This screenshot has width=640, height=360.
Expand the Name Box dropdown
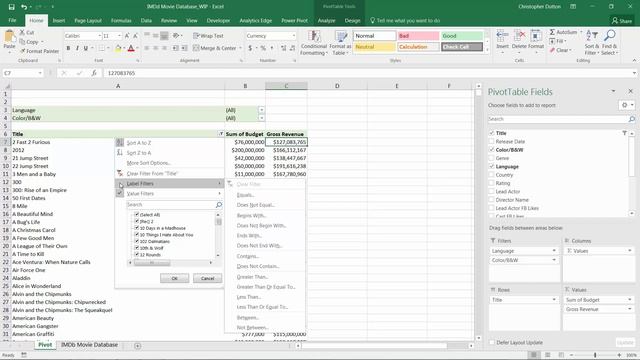click(40, 73)
